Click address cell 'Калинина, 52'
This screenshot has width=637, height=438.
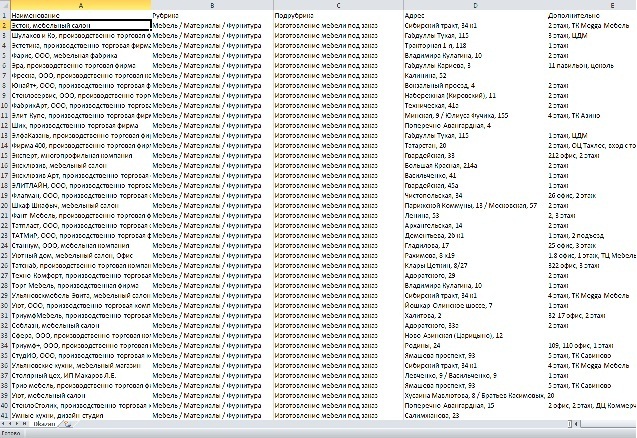(x=475, y=75)
